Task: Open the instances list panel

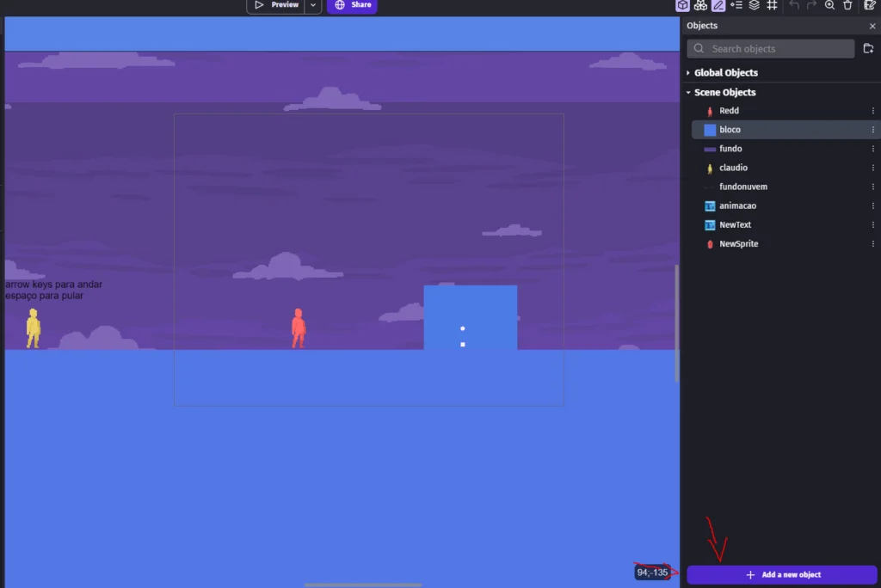Action: [x=737, y=6]
